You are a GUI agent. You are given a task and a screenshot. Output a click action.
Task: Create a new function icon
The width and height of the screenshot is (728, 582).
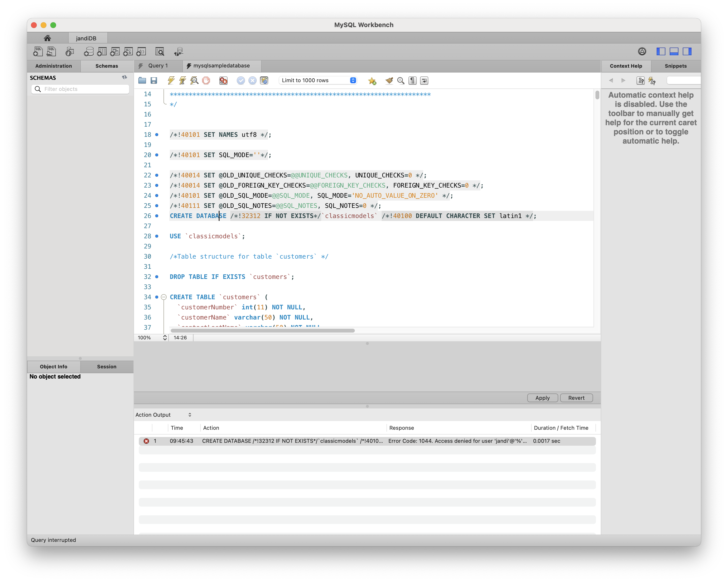pos(141,51)
